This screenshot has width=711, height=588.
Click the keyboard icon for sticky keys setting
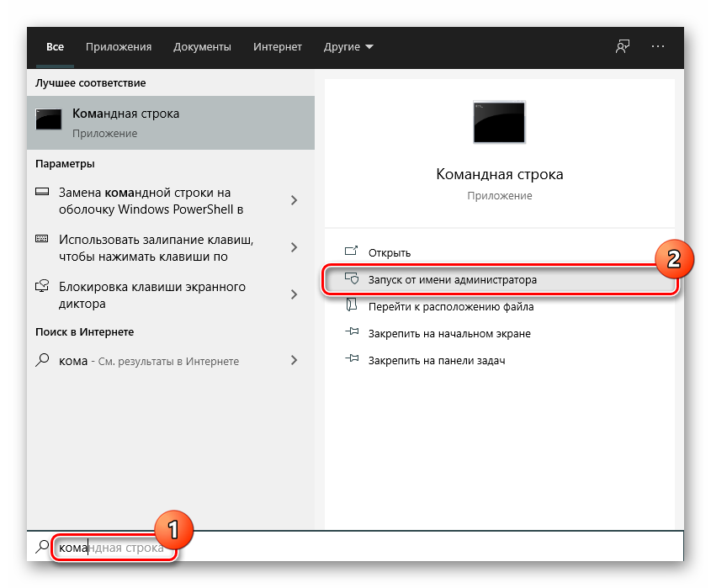43,240
